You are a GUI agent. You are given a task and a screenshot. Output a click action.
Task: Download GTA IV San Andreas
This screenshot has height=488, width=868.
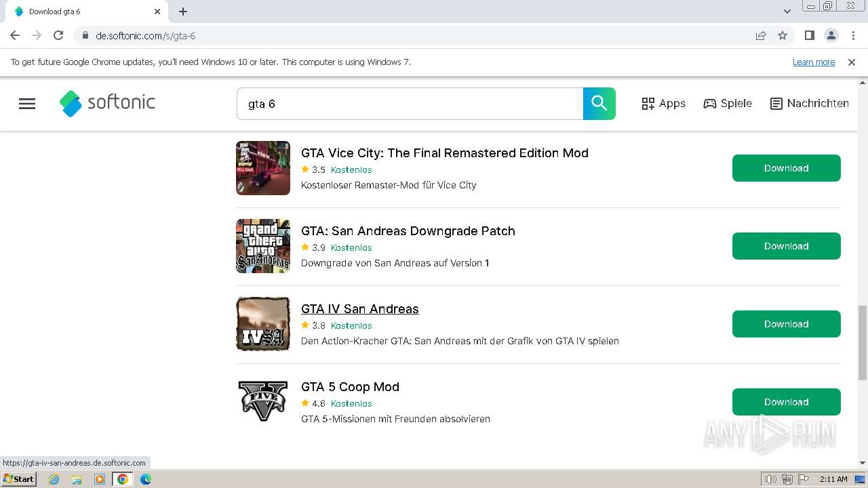[x=787, y=324]
